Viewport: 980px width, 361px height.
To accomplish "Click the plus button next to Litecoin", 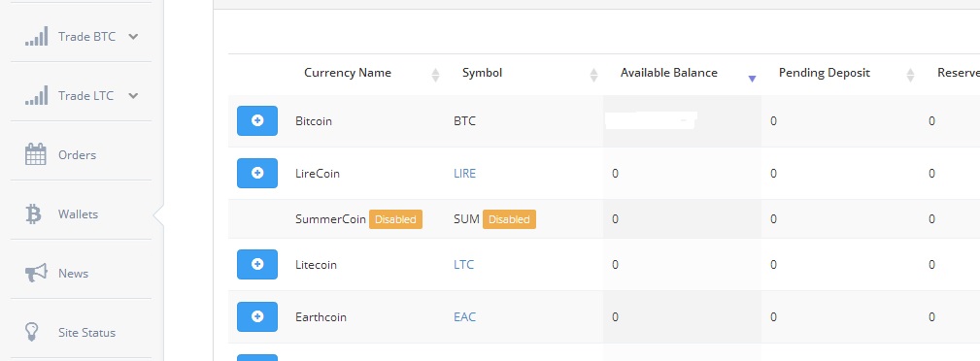I will click(x=256, y=264).
